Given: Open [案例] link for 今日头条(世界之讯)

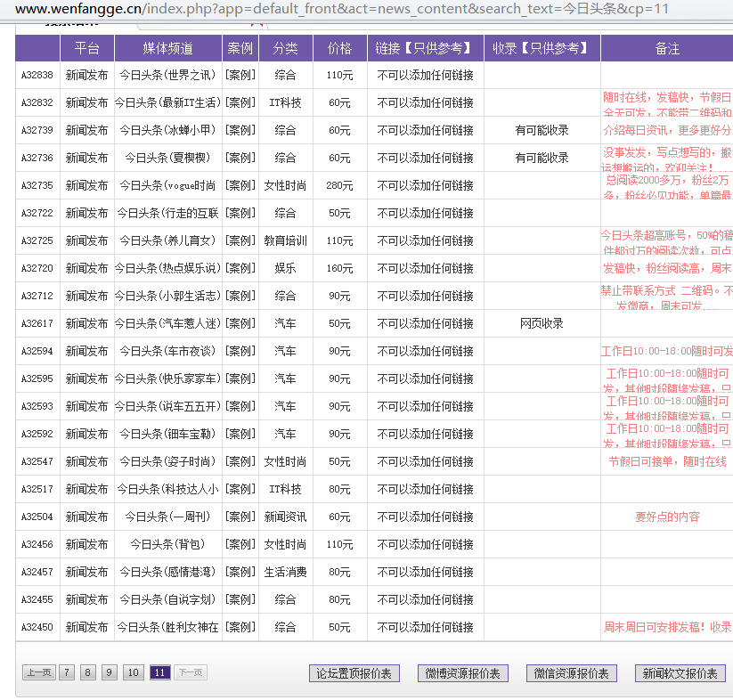Looking at the screenshot, I should [x=240, y=75].
